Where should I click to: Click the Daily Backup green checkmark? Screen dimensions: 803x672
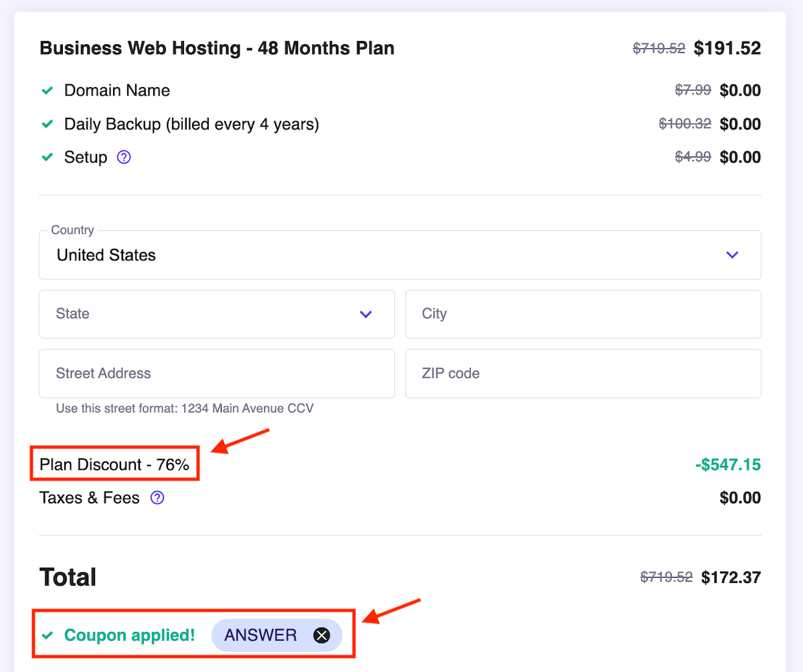[48, 124]
